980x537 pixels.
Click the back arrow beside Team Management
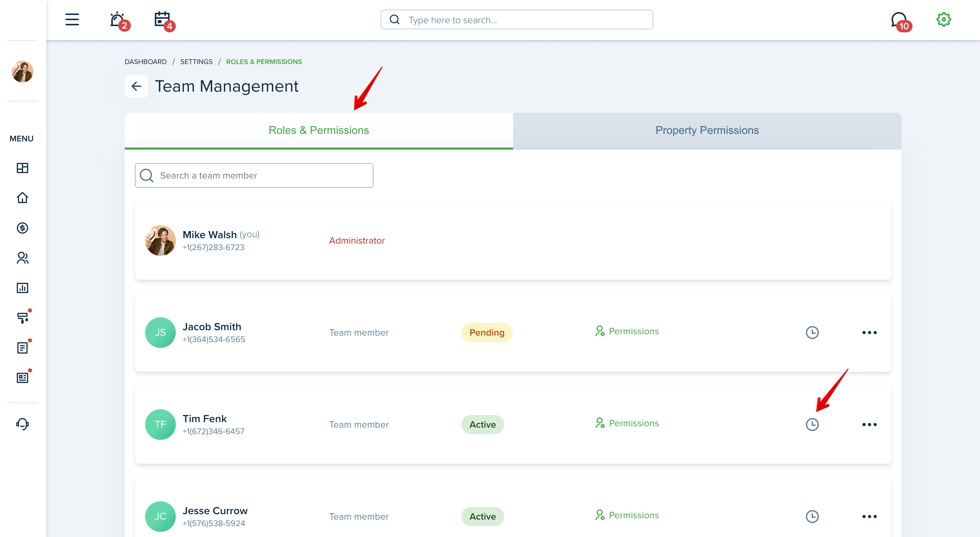tap(136, 86)
